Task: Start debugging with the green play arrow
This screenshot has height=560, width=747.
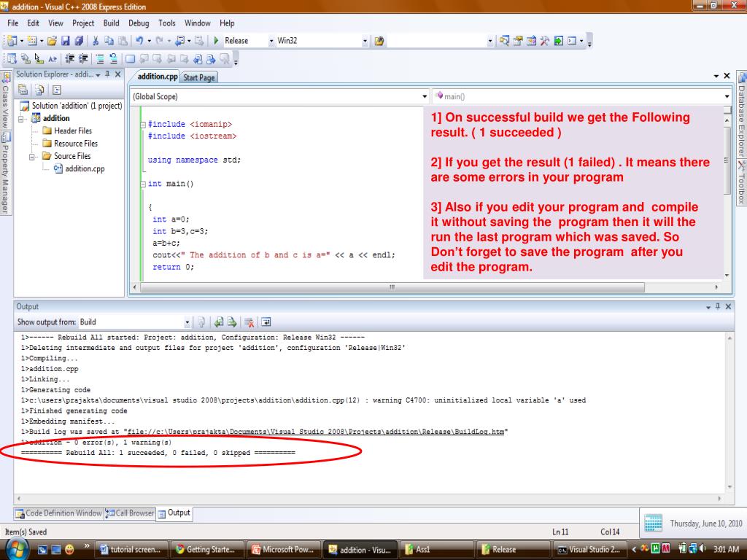Action: 216,41
